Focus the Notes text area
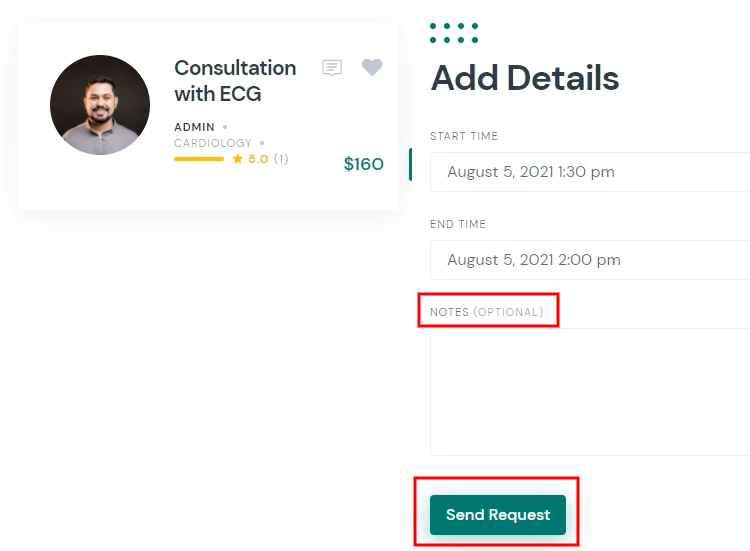 (590, 392)
